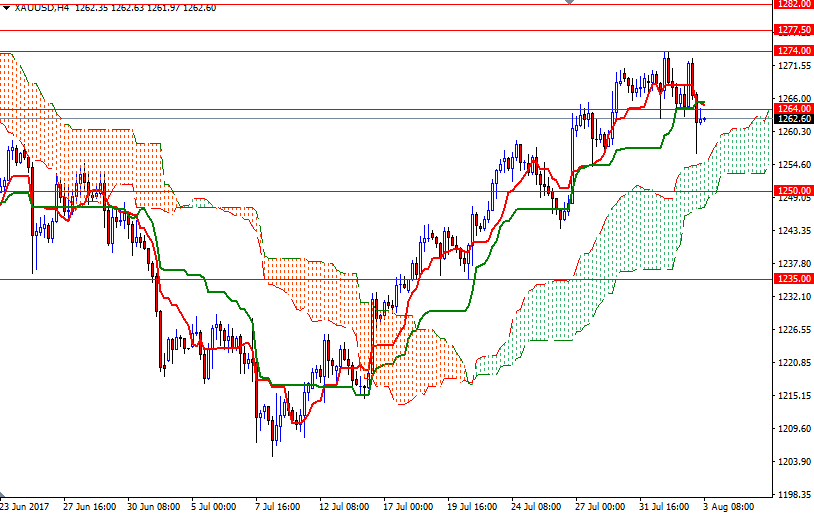
Task: Click the gray chart shift marker at top
Action: click(x=570, y=3)
